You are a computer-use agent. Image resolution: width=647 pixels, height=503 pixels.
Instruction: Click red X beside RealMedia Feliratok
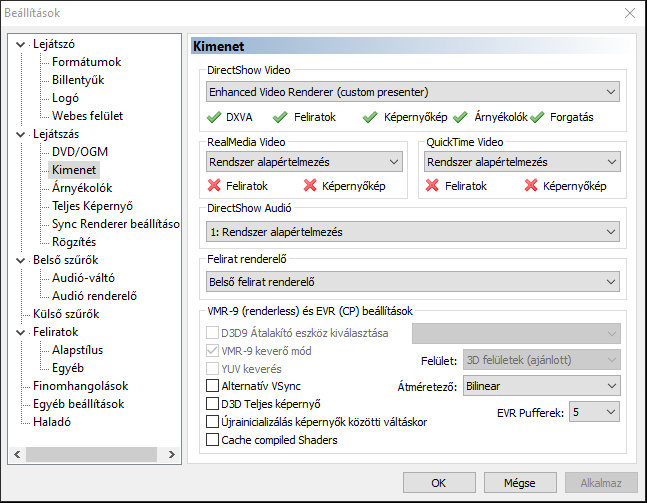pyautogui.click(x=214, y=186)
